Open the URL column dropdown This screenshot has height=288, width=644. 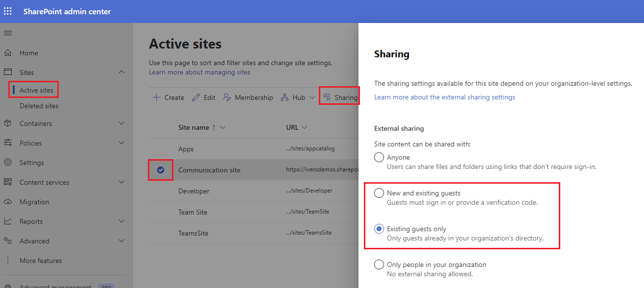[x=304, y=127]
